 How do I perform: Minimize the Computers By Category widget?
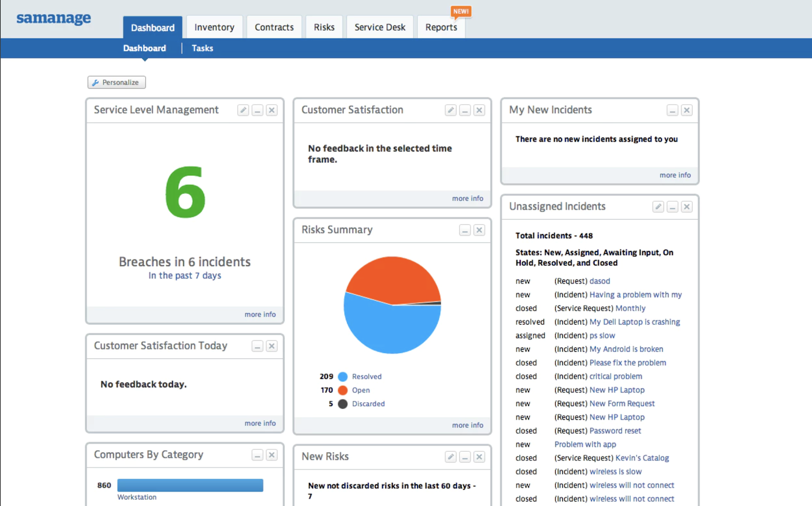pyautogui.click(x=257, y=455)
